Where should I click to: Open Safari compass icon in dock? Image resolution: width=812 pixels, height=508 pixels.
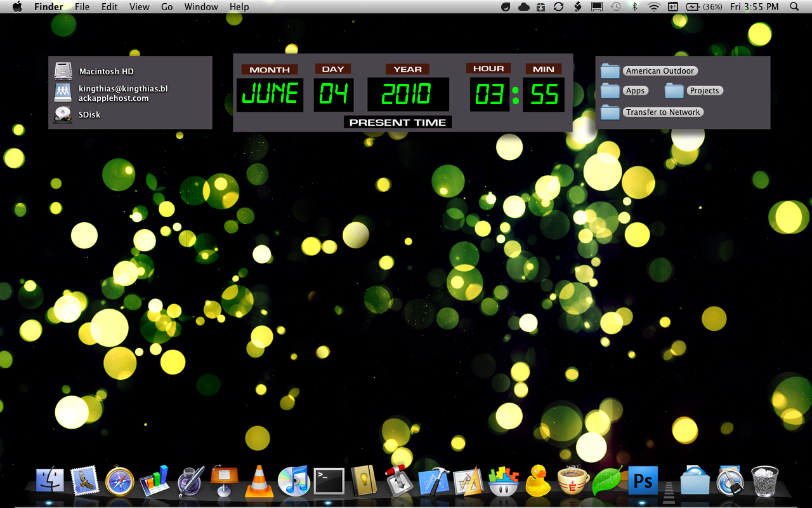[x=119, y=481]
